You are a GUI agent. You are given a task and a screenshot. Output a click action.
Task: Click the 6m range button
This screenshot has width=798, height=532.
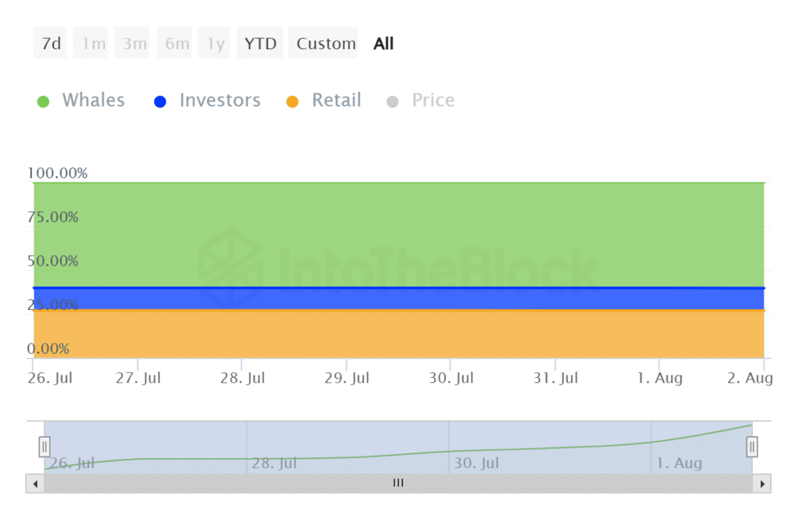(174, 44)
